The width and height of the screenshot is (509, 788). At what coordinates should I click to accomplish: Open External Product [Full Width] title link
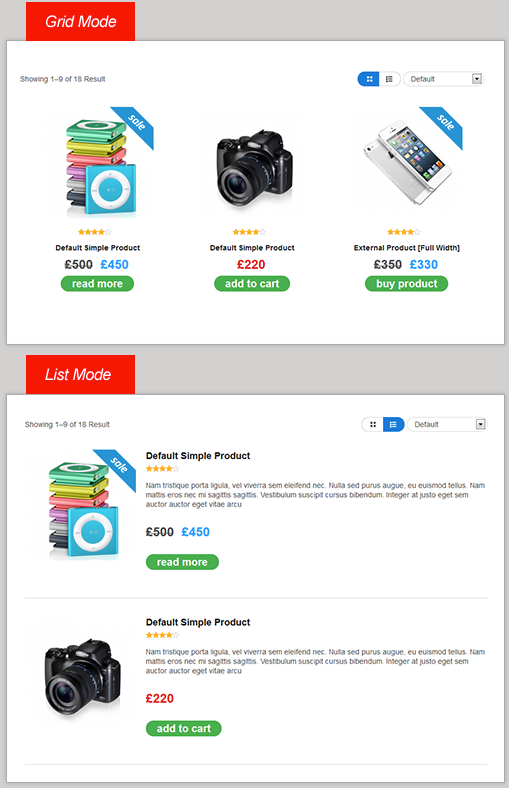tap(406, 248)
